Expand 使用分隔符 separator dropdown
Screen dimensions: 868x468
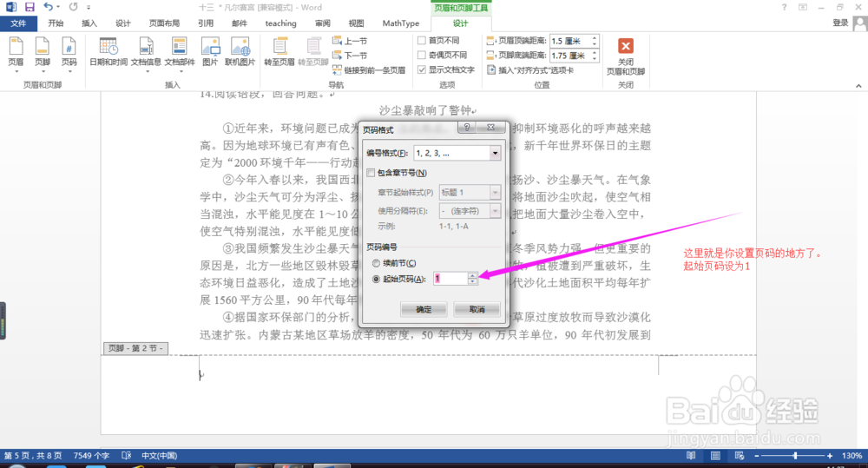point(495,211)
